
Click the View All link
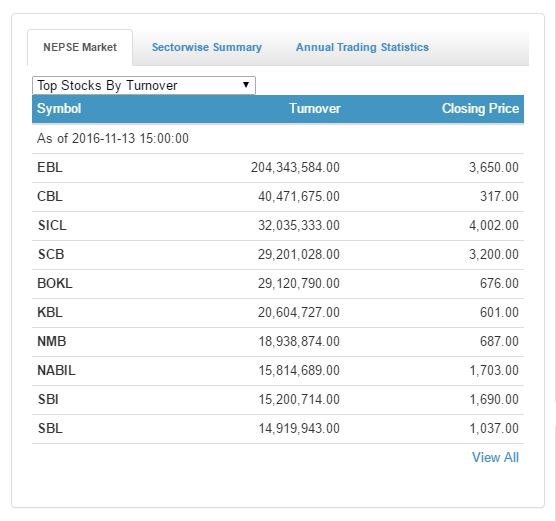tap(495, 458)
